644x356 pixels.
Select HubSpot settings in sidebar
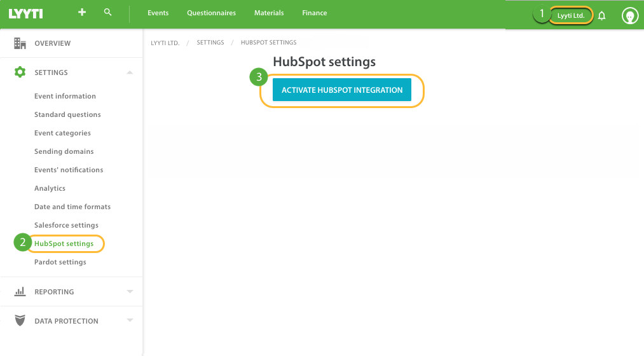click(x=64, y=243)
